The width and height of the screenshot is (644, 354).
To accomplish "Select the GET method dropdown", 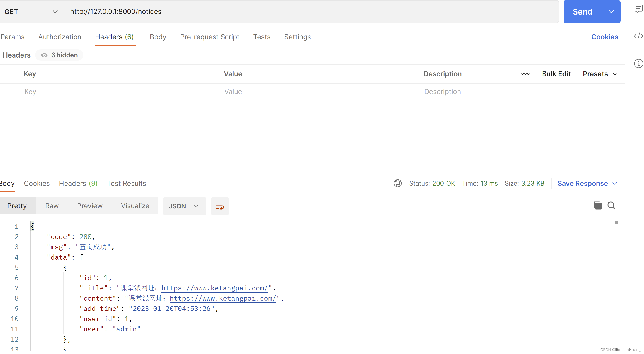I will [29, 11].
